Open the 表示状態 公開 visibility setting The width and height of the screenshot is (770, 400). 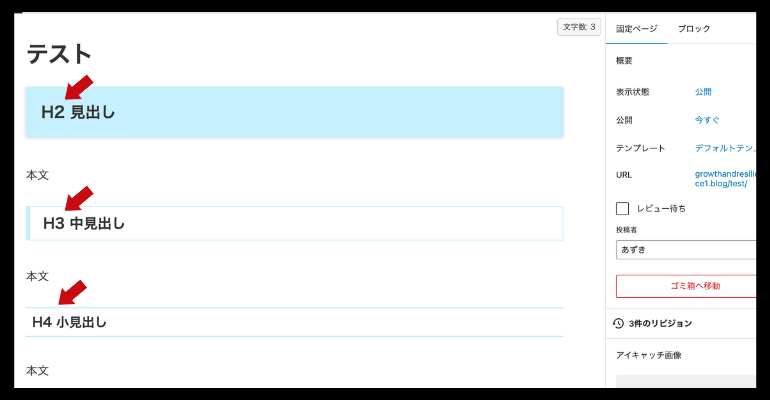(703, 92)
